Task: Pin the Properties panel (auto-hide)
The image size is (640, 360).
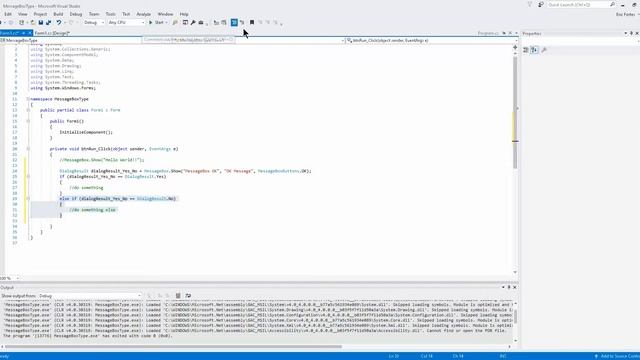Action: click(631, 33)
